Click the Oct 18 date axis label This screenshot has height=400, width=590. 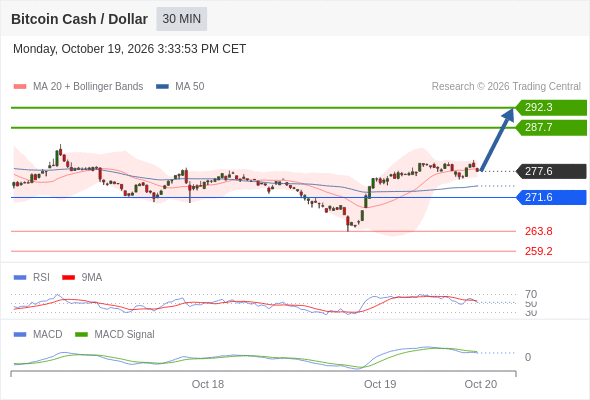(x=208, y=384)
